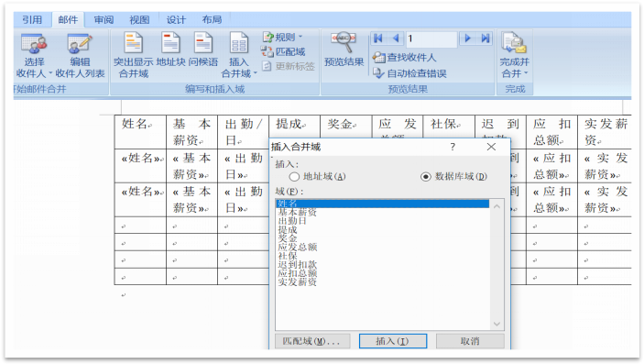Open the 规则 rules menu
This screenshot has height=364, width=644.
click(282, 37)
